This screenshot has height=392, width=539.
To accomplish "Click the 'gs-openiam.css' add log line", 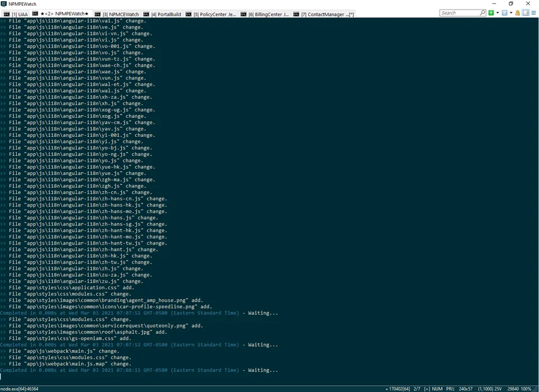I will tap(66, 339).
